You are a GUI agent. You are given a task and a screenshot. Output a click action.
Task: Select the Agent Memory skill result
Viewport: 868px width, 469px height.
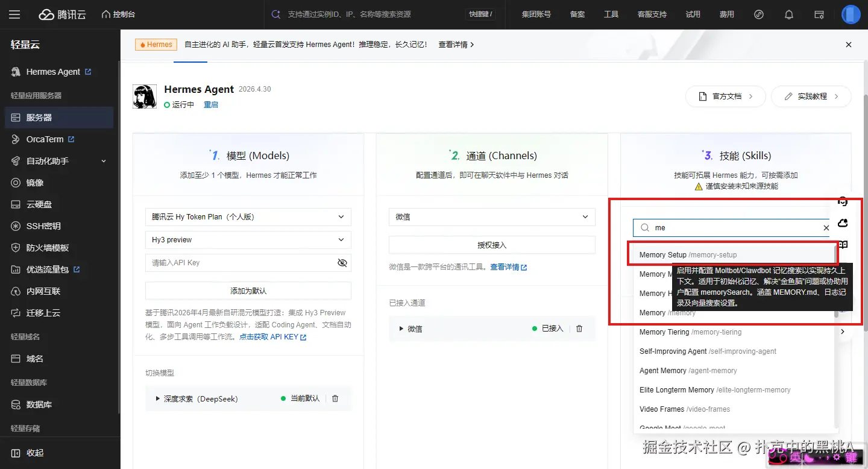tap(734, 371)
